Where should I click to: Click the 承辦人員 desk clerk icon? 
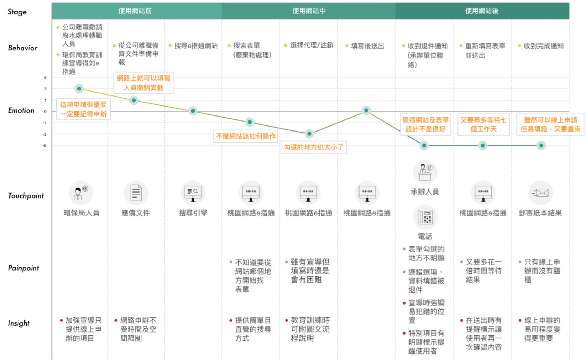point(425,172)
